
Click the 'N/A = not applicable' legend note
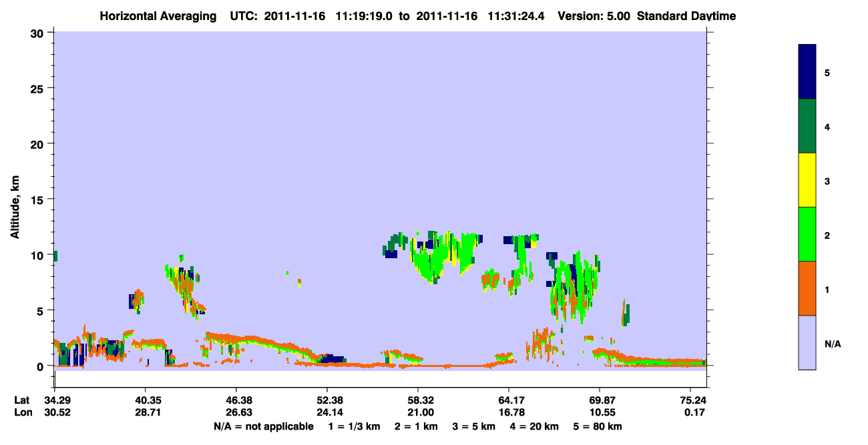[x=263, y=426]
